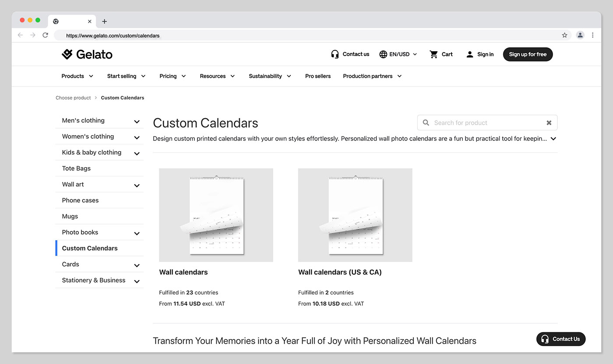
Task: Go to Pro sellers page
Action: point(318,76)
